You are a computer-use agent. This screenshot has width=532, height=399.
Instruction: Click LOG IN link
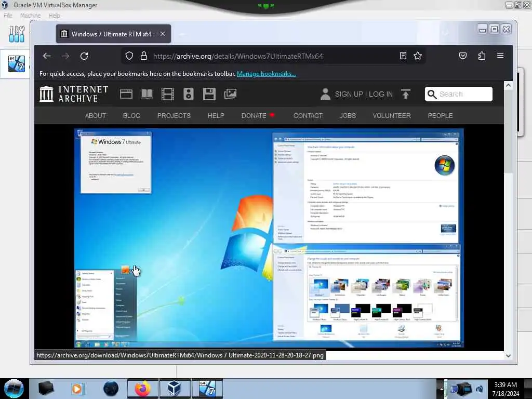[381, 95]
